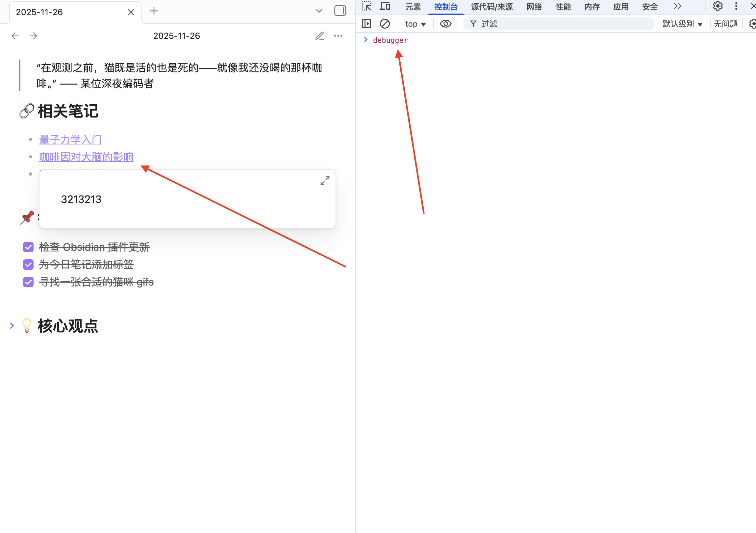756x533 pixels.
Task: Expand the hover preview popup fully
Action: [325, 181]
